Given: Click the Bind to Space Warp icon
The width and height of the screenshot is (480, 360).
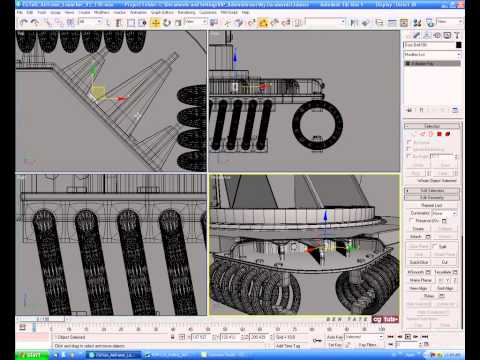Looking at the screenshot, I should click(x=70, y=23).
